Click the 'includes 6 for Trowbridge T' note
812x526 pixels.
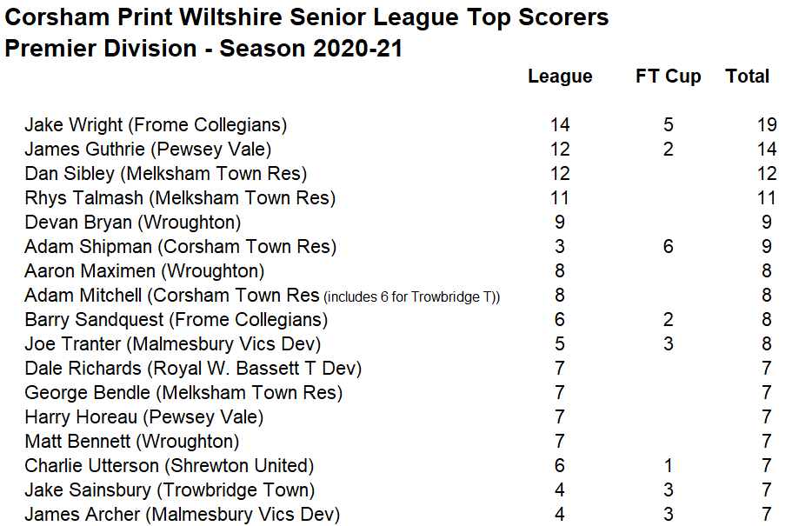click(412, 297)
